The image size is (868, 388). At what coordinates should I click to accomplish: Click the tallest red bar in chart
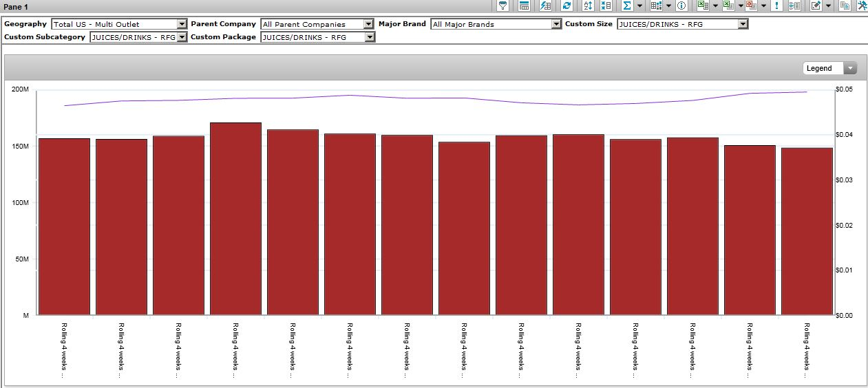pos(235,219)
